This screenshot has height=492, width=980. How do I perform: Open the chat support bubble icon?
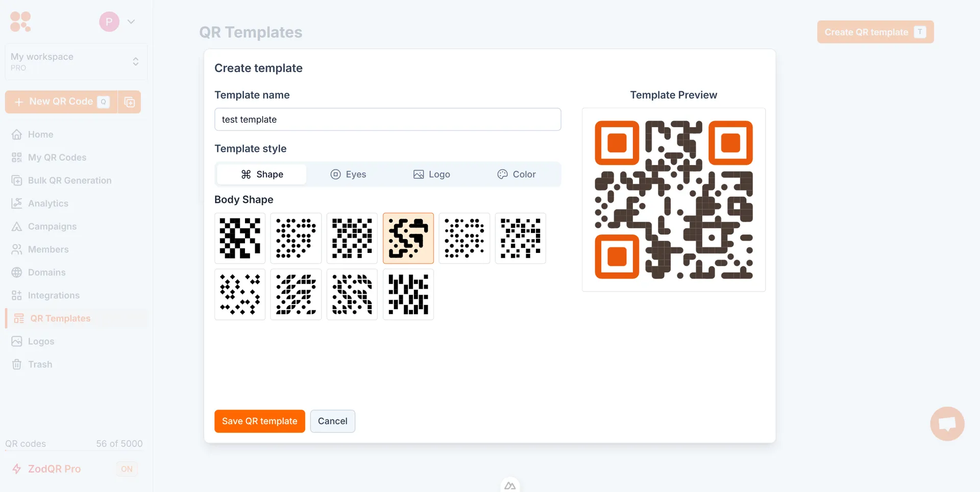tap(947, 424)
